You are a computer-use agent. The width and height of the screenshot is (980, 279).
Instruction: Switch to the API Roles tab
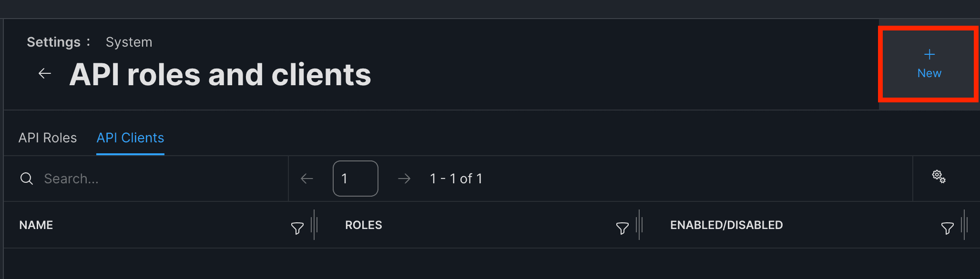[x=48, y=138]
